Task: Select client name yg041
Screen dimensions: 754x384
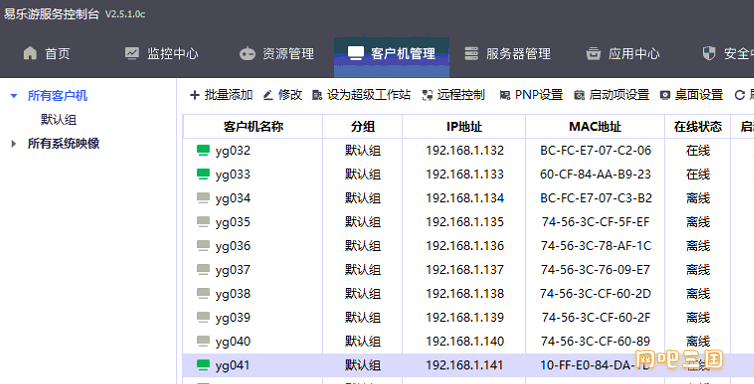Action: [x=233, y=366]
